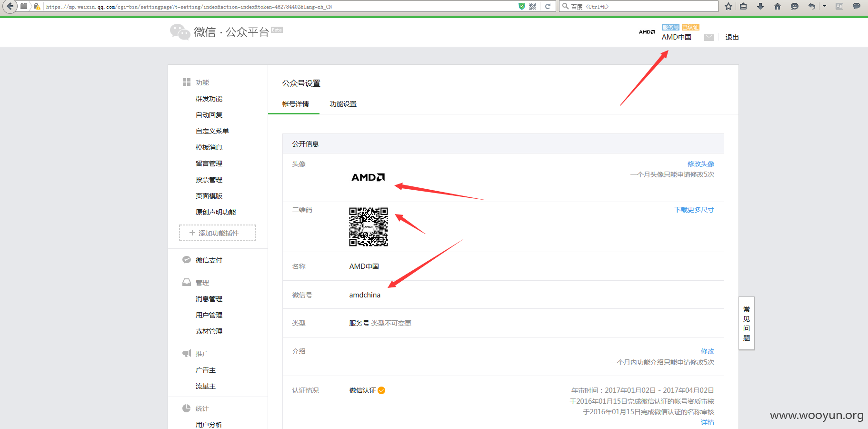
Task: Click the 微信认证 status text
Action: click(363, 390)
